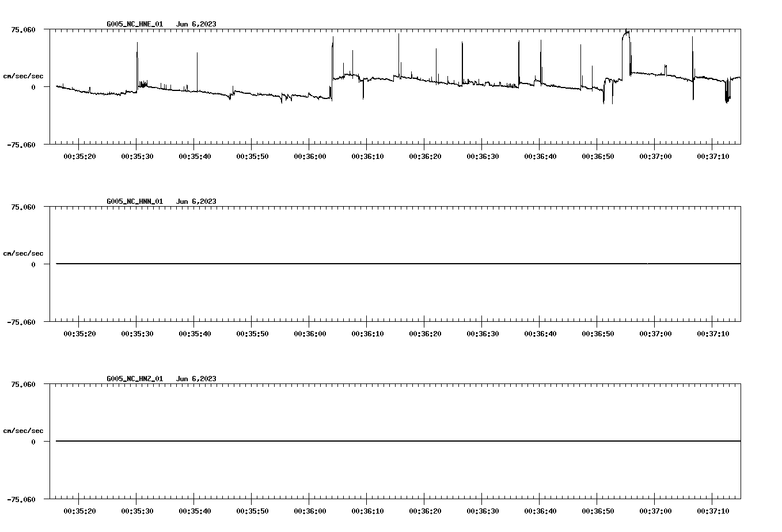782x532 pixels.
Task: Click the G005_NC_HNE_01 plot title
Action: [x=135, y=24]
